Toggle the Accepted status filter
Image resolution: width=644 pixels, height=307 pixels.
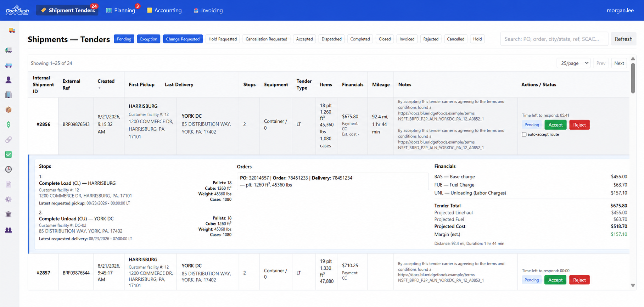pyautogui.click(x=304, y=39)
